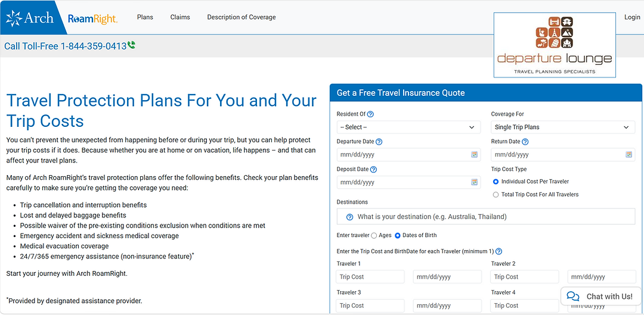This screenshot has height=315, width=644.
Task: Click the 'Get a Free Travel Insurance Quote' header
Action: [x=486, y=93]
